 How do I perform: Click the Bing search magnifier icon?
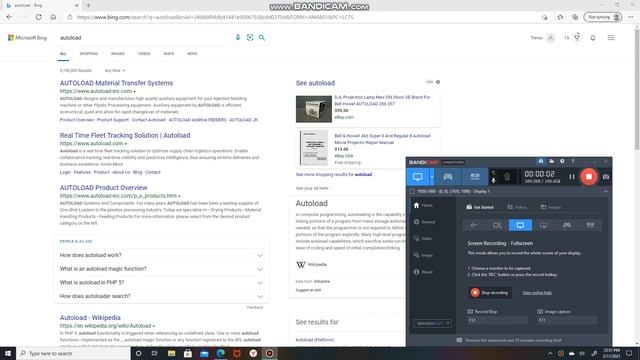click(262, 38)
